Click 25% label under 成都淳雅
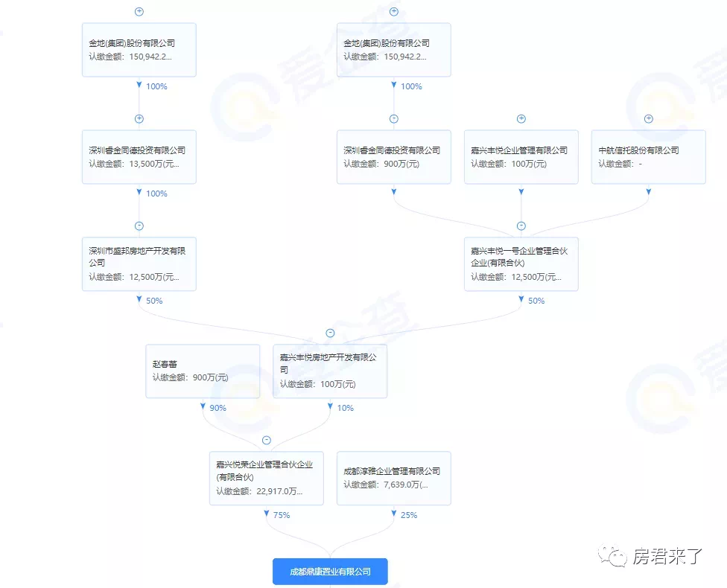 [409, 515]
